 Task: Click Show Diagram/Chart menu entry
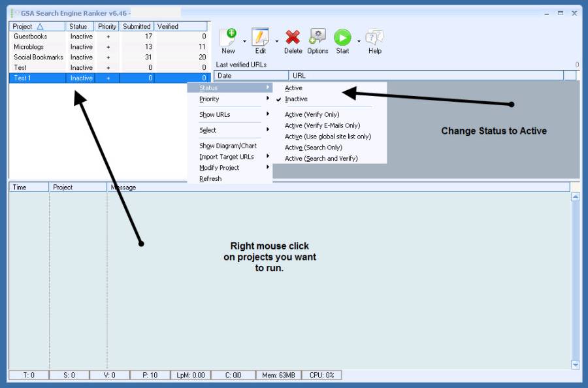[x=227, y=146]
